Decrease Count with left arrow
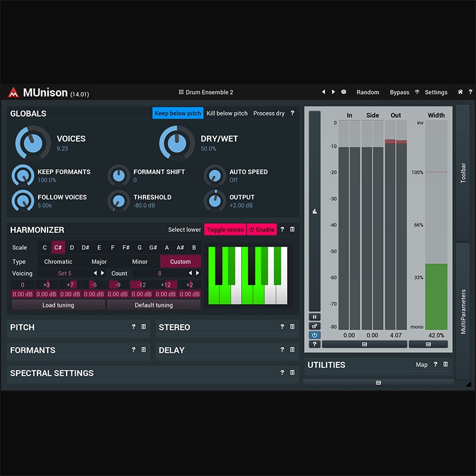Image resolution: width=476 pixels, height=476 pixels. click(x=190, y=273)
